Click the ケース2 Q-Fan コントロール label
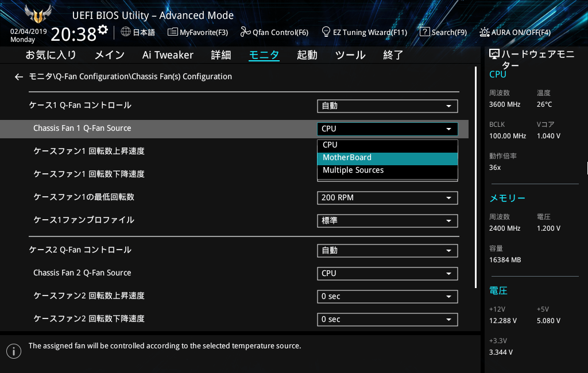Viewport: 588px width, 373px height. [80, 250]
